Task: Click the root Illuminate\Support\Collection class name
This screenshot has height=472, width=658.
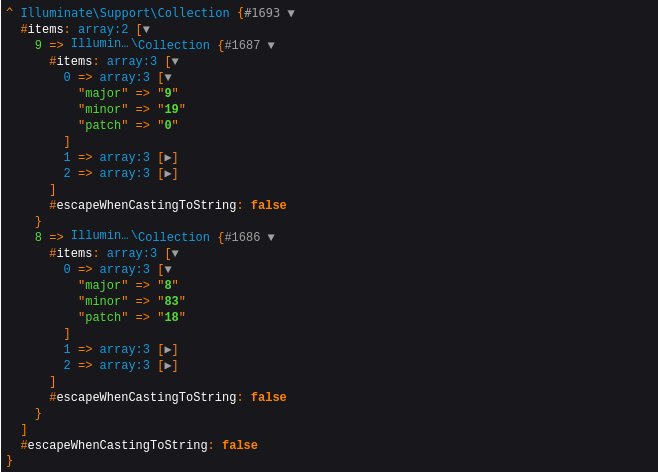Action: (x=125, y=14)
